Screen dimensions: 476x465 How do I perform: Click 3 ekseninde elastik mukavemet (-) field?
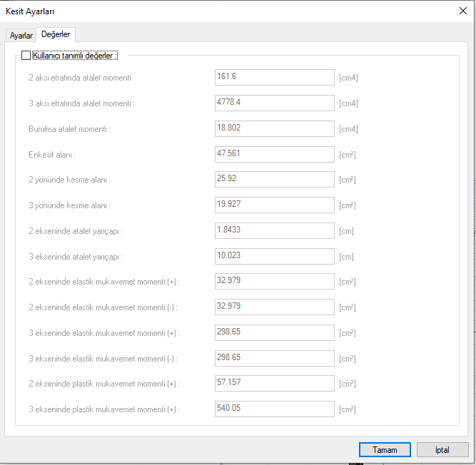(x=274, y=358)
